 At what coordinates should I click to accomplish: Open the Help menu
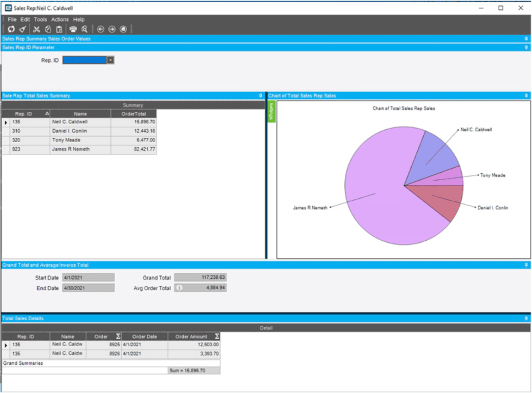pos(79,19)
